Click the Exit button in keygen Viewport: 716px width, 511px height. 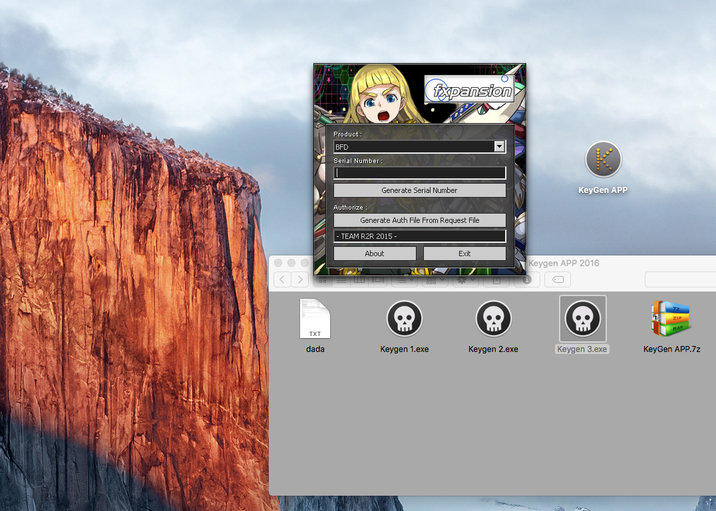pos(464,253)
